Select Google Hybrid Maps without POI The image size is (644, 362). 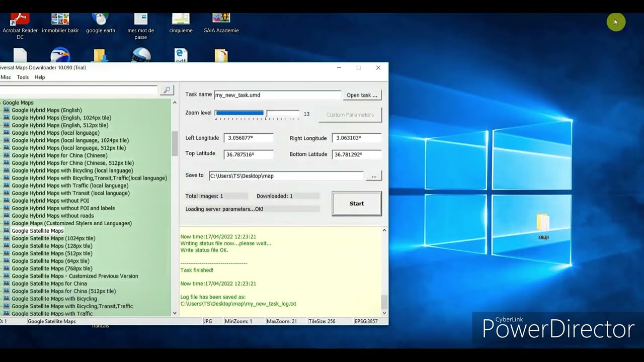pyautogui.click(x=50, y=201)
